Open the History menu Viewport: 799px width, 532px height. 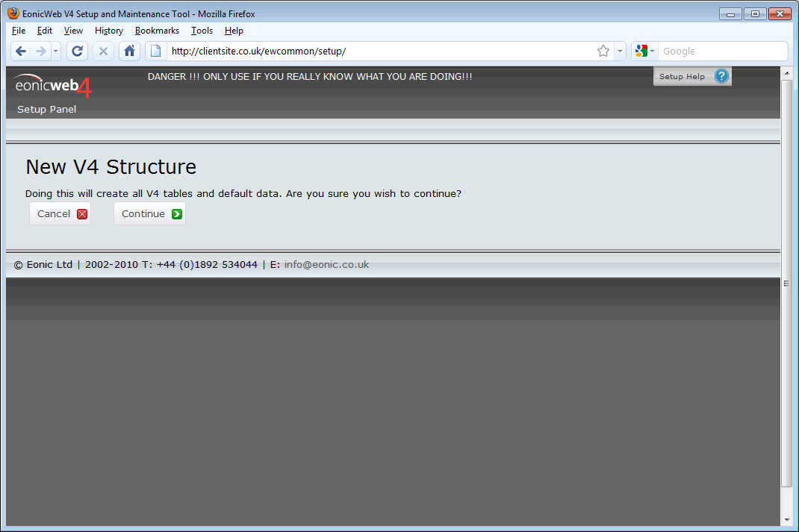(x=109, y=31)
